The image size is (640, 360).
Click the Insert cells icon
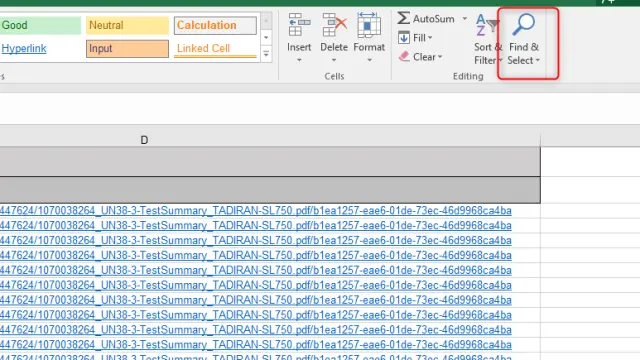tap(299, 25)
